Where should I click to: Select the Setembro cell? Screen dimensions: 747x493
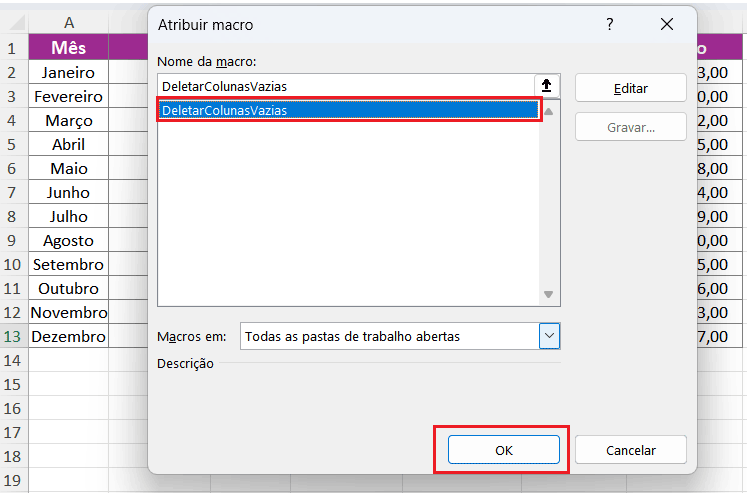tap(68, 265)
